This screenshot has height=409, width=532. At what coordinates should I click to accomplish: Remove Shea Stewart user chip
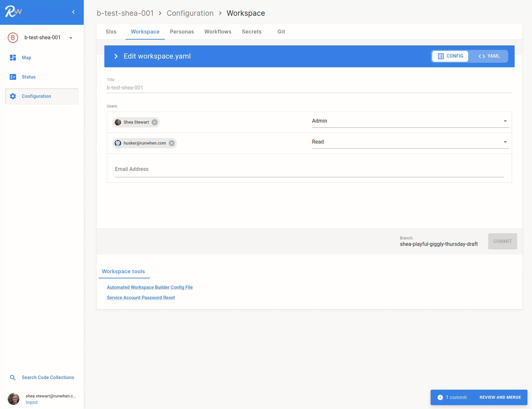[x=155, y=122]
